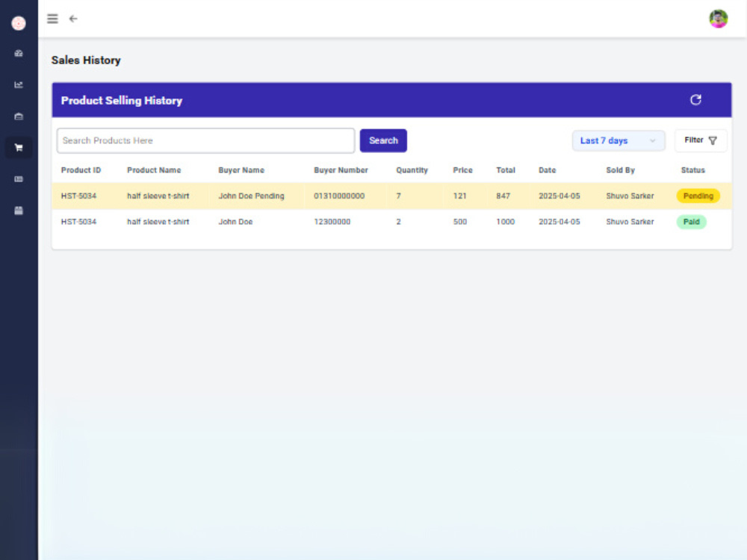The image size is (747, 560).
Task: Click the Total column header
Action: pyautogui.click(x=506, y=170)
